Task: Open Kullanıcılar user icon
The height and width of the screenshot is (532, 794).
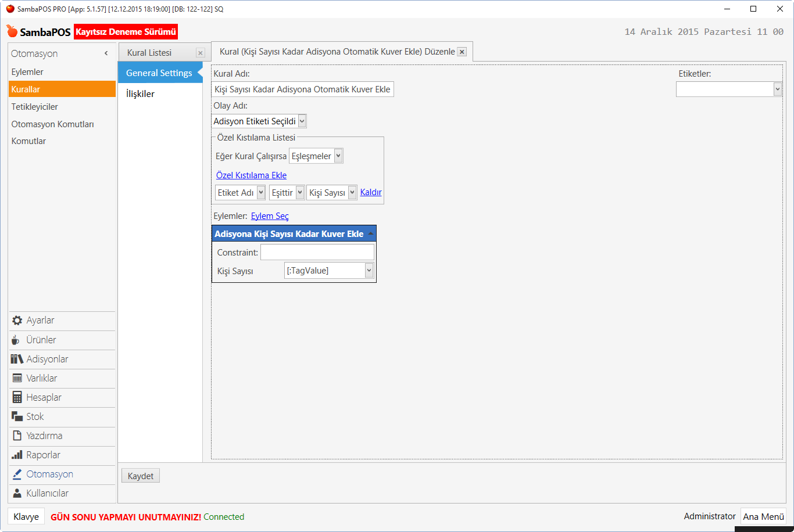Action: tap(17, 493)
